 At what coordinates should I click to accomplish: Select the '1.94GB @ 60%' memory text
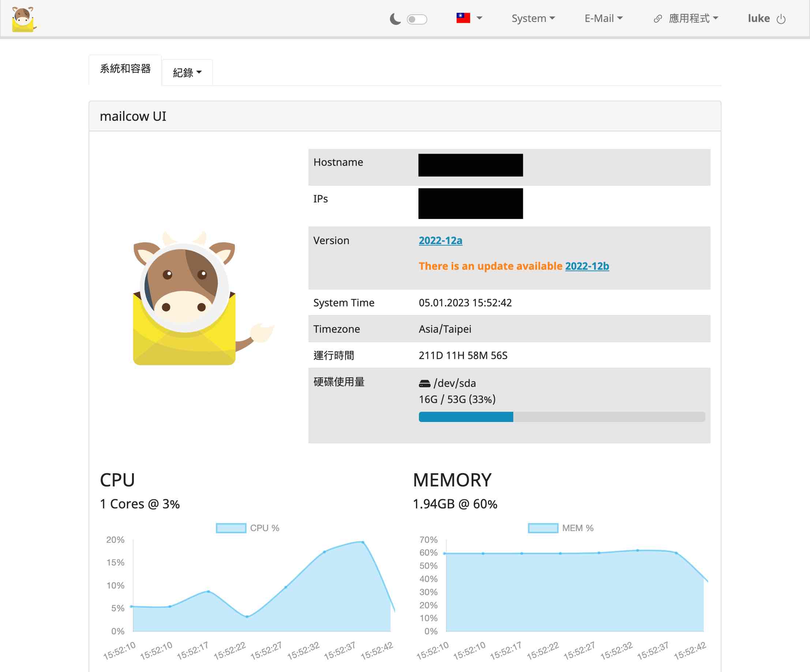455,504
